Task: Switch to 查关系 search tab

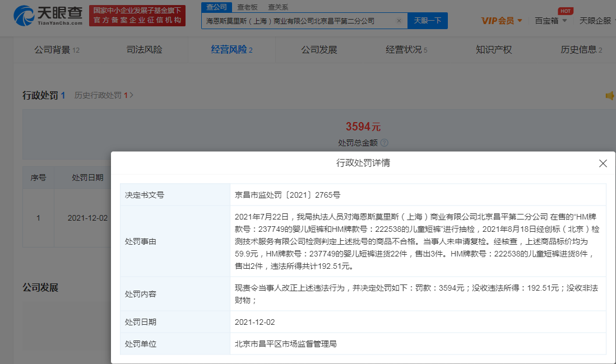Action: (x=278, y=7)
